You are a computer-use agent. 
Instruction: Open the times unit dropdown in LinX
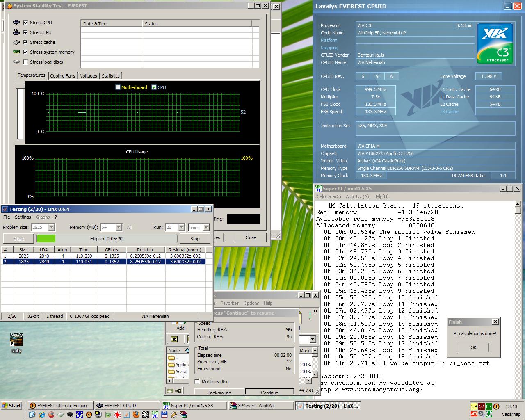click(206, 227)
